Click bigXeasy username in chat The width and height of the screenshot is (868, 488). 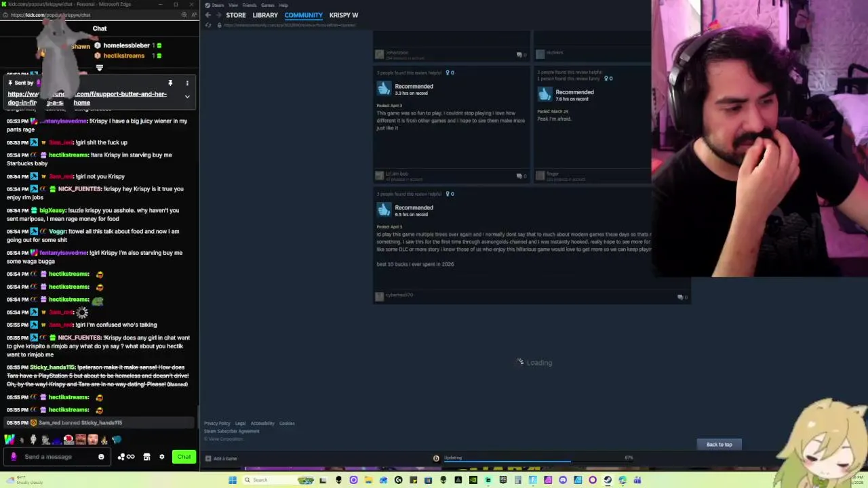tap(52, 210)
